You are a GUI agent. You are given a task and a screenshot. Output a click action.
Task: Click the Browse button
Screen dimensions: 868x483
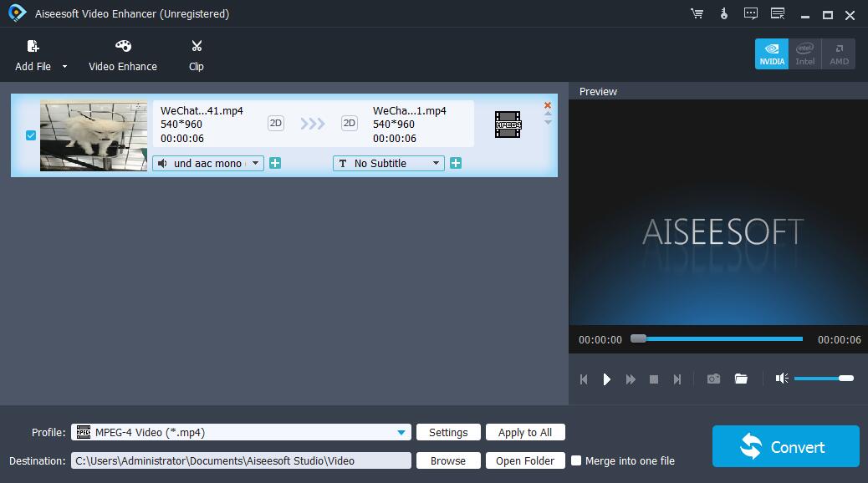(448, 460)
